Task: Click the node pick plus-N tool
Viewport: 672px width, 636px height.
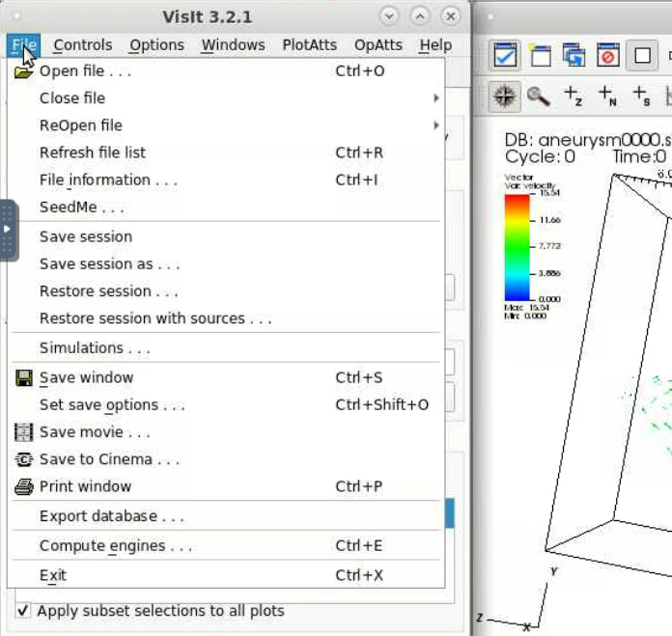Action: point(607,96)
